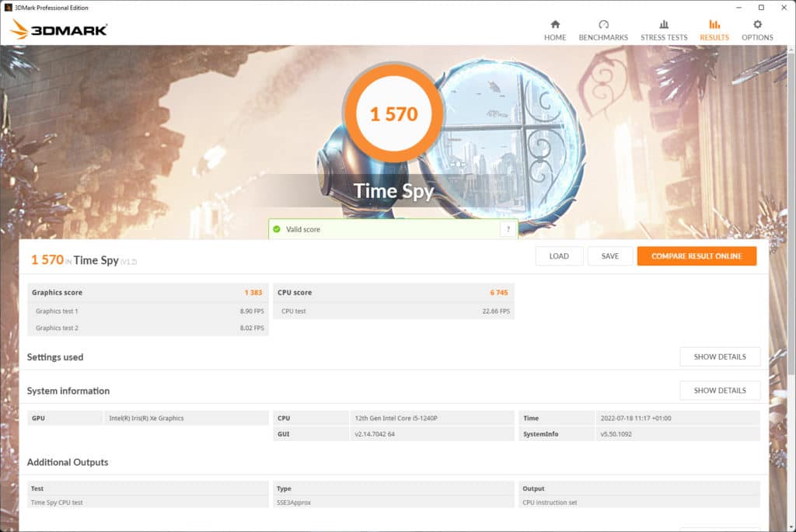Click the Additional Outputs heading
Viewport: 796px width, 532px height.
[x=68, y=462]
